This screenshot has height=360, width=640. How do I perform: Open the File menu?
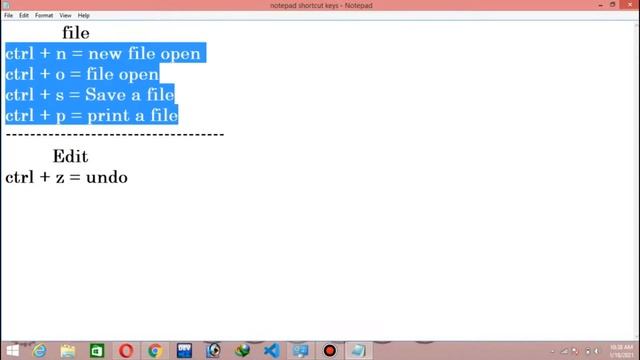pyautogui.click(x=9, y=16)
